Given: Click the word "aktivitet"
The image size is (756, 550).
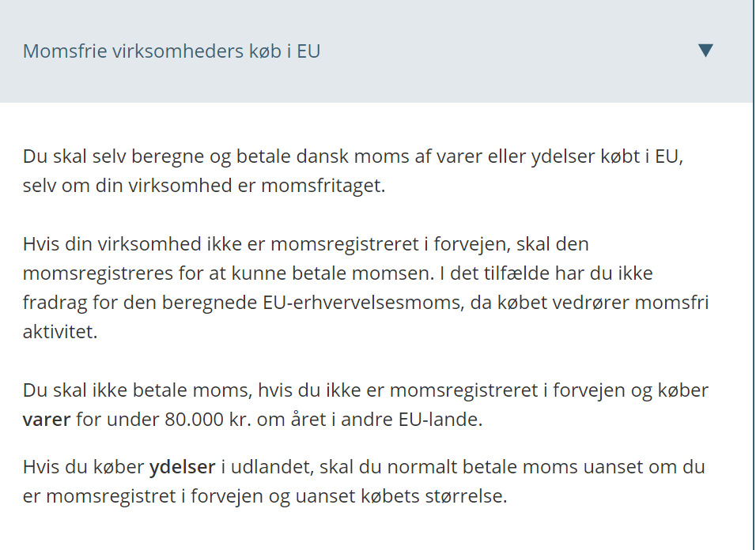Looking at the screenshot, I should pos(59,332).
